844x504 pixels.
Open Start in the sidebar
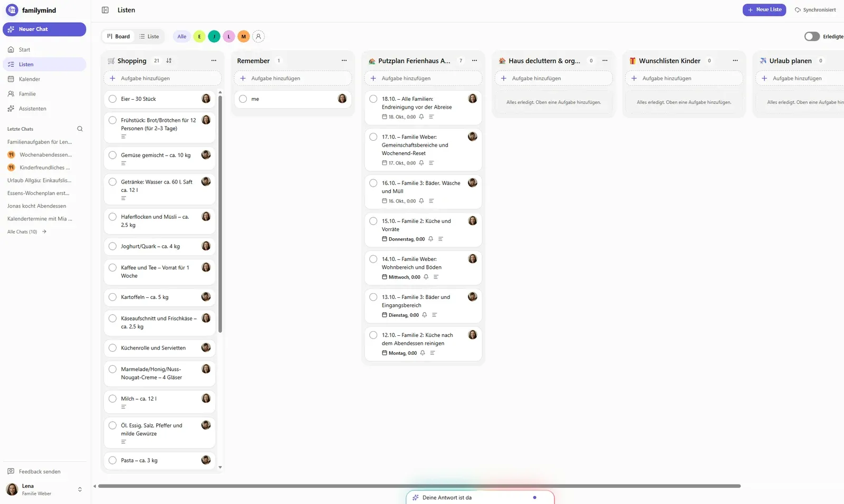[44, 50]
